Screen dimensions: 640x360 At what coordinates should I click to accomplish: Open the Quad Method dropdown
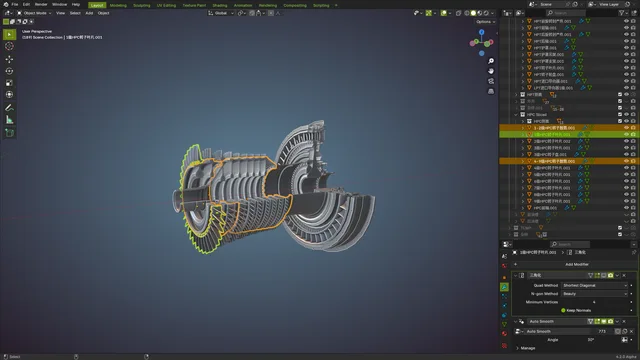[595, 285]
